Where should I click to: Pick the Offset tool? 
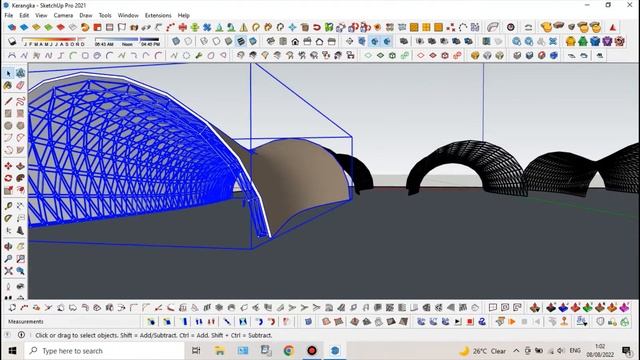pyautogui.click(x=20, y=191)
